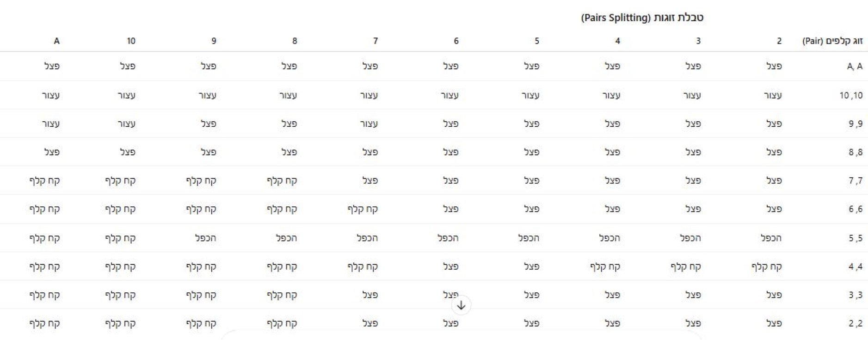Click the '2,2' pair row label
The image size is (868, 340).
[x=856, y=323]
